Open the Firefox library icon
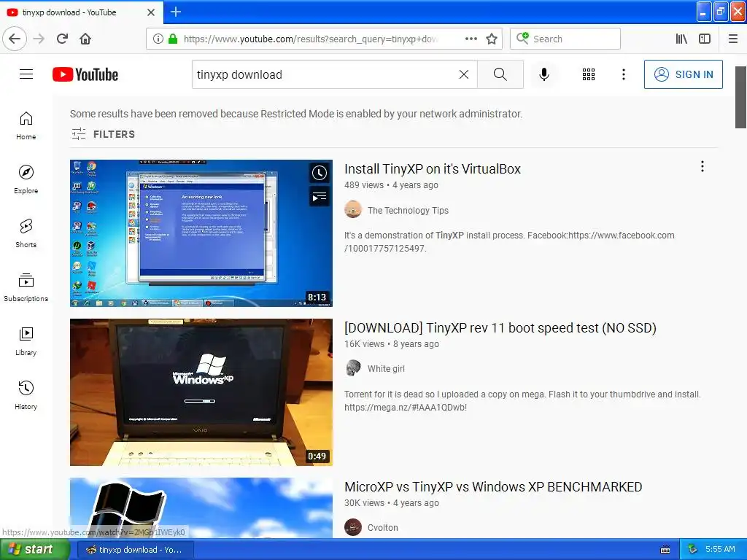Screen dimensions: 747x560 click(681, 39)
